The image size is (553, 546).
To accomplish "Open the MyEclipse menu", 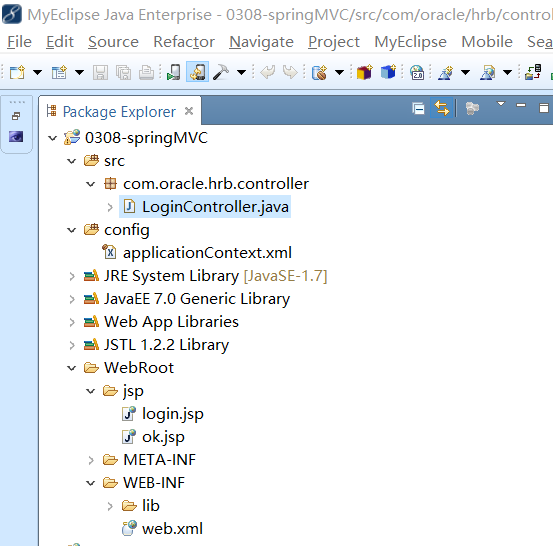I will tap(411, 42).
